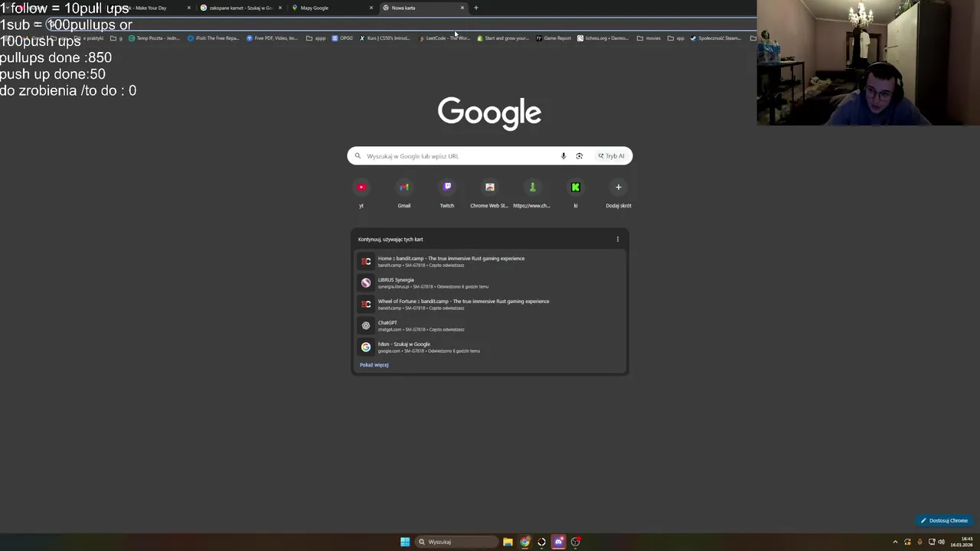980x551 pixels.
Task: Open the chess.com pawn shortcut tile
Action: (532, 193)
